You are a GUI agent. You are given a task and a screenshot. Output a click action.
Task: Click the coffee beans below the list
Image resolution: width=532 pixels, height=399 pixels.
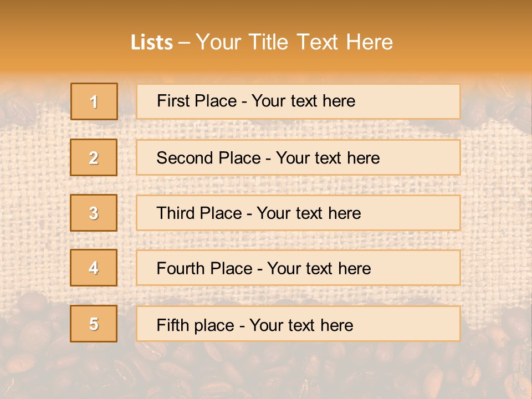coord(266,371)
